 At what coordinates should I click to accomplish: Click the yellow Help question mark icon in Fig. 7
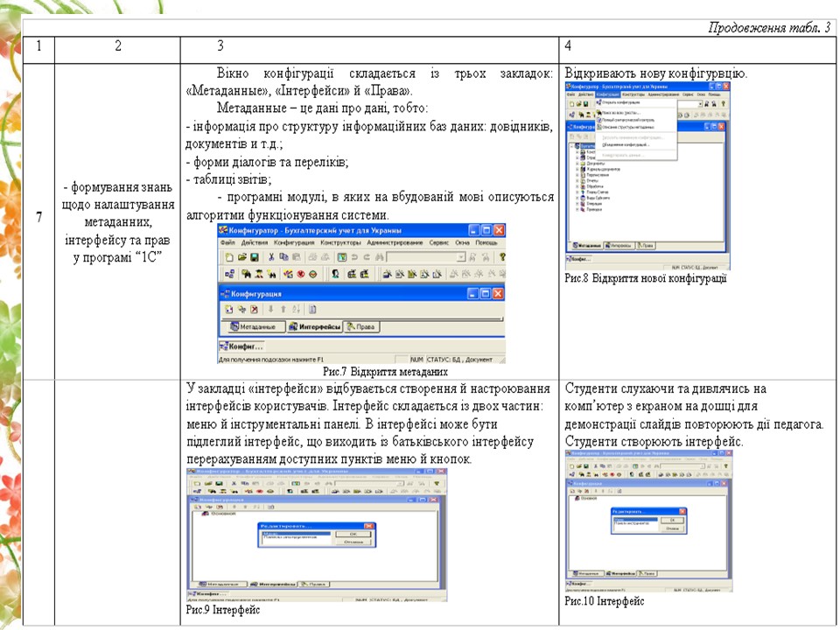pos(502,257)
